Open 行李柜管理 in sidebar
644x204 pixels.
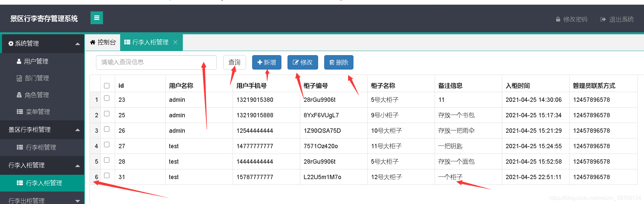tap(42, 148)
